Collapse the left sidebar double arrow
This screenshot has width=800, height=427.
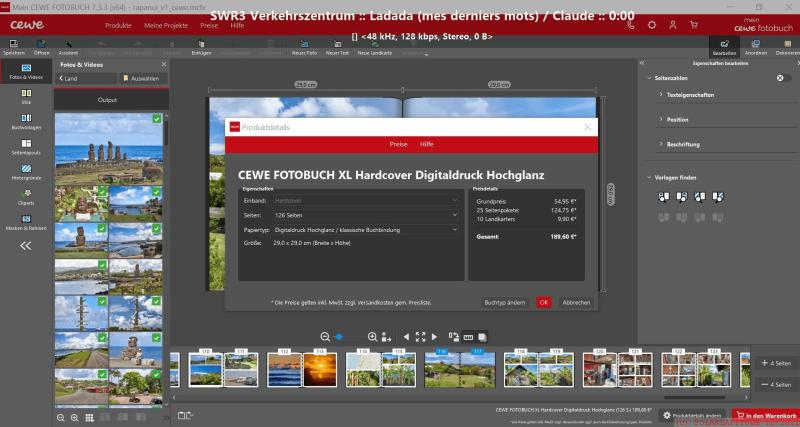(26, 246)
